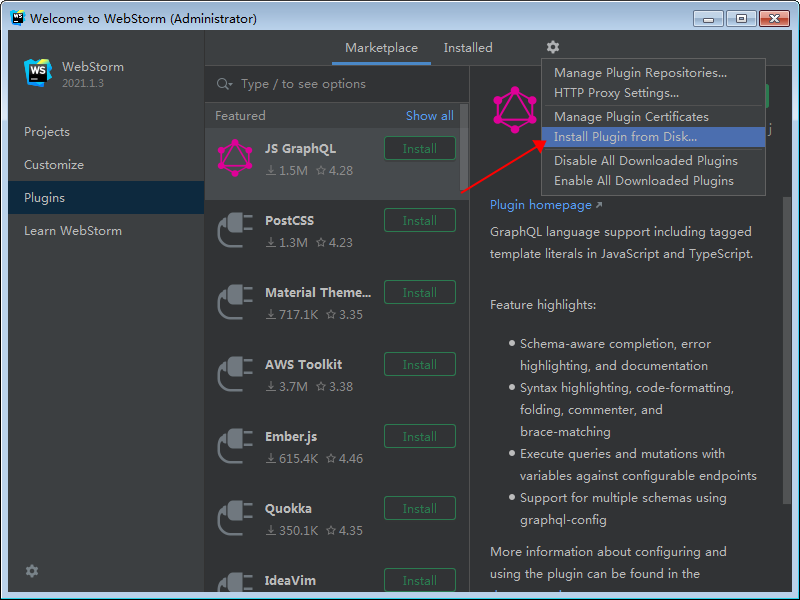Select the Quokka plugin name
800x600 pixels.
(288, 509)
